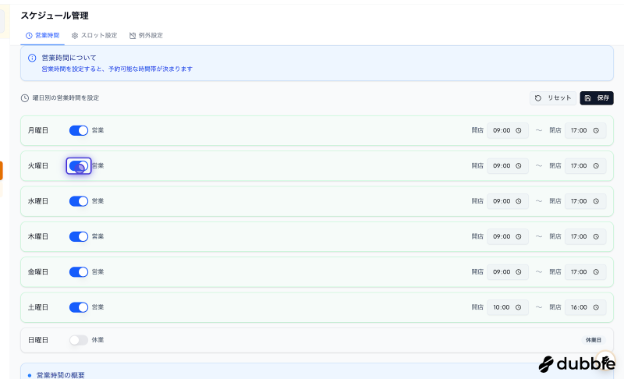Viewport: 624px width, 379px height.
Task: Edit Saturday closing time 16:00 field
Action: click(x=585, y=307)
